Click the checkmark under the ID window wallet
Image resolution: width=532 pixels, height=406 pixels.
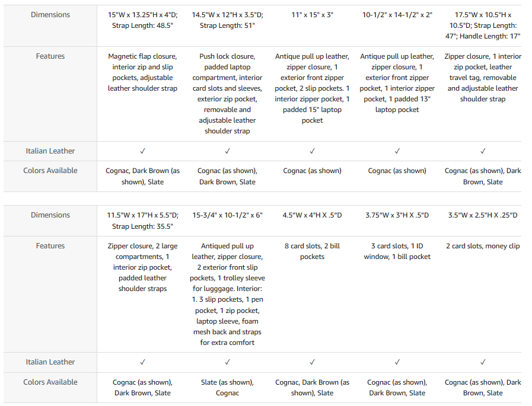(x=397, y=362)
